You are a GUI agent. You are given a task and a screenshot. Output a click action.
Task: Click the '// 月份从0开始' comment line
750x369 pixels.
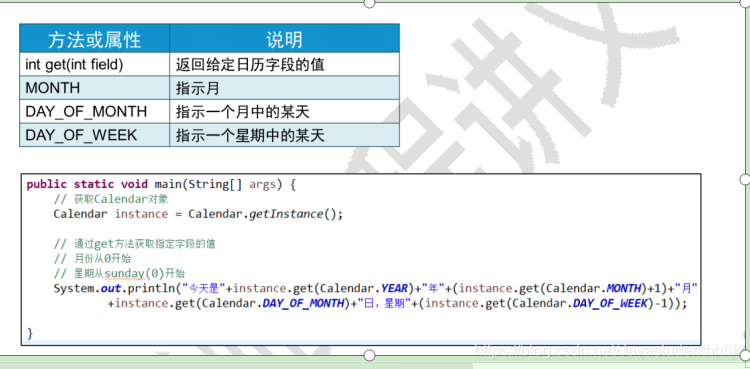92,259
